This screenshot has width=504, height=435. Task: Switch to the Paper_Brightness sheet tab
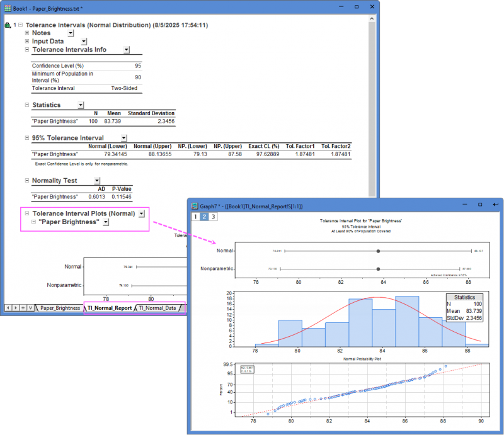tap(60, 307)
